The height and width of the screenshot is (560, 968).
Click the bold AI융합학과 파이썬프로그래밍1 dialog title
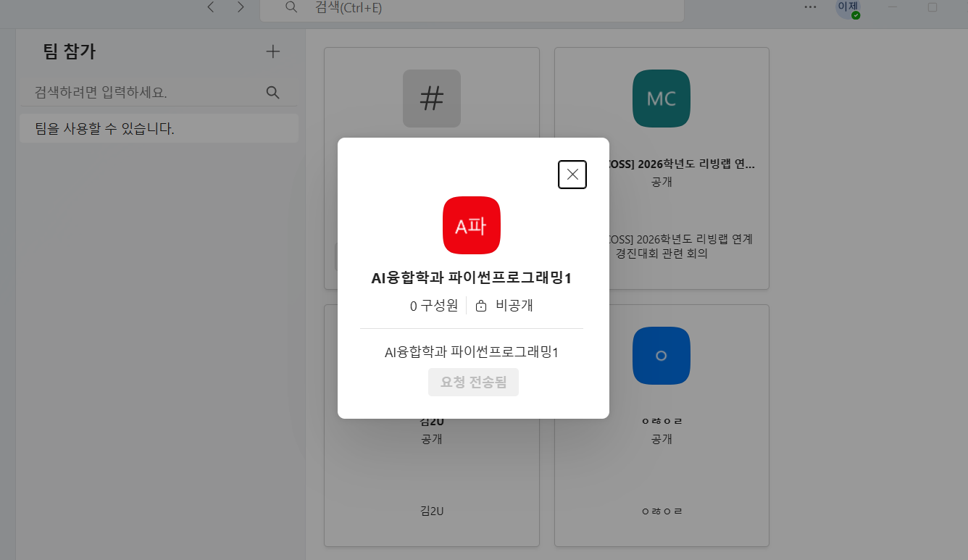pos(472,278)
